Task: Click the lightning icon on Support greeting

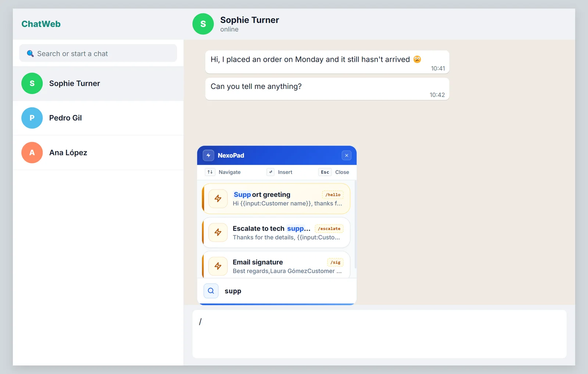Action: 218,199
